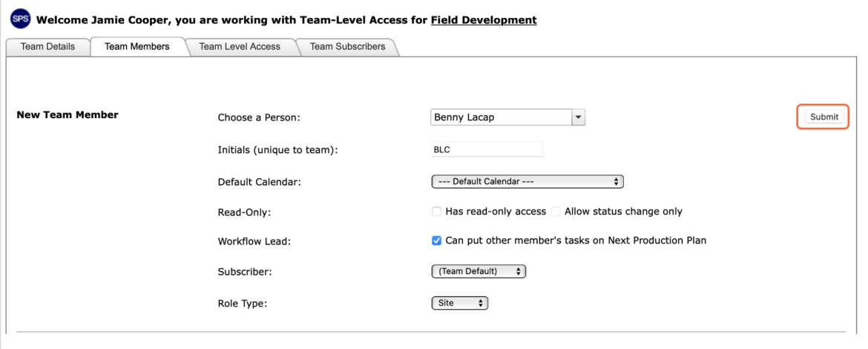Open the Default Calendar dropdown
Viewport: 868px width, 349px height.
click(x=527, y=182)
